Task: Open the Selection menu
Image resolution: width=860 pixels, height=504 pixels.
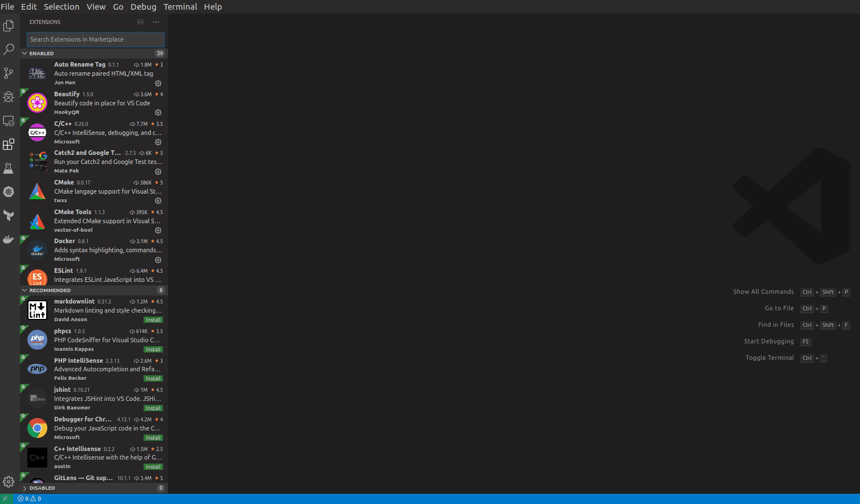Action: (62, 7)
